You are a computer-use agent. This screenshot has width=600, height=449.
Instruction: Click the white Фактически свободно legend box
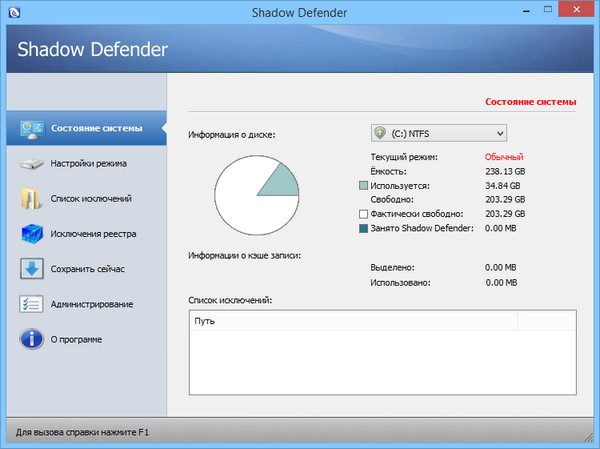pos(364,214)
